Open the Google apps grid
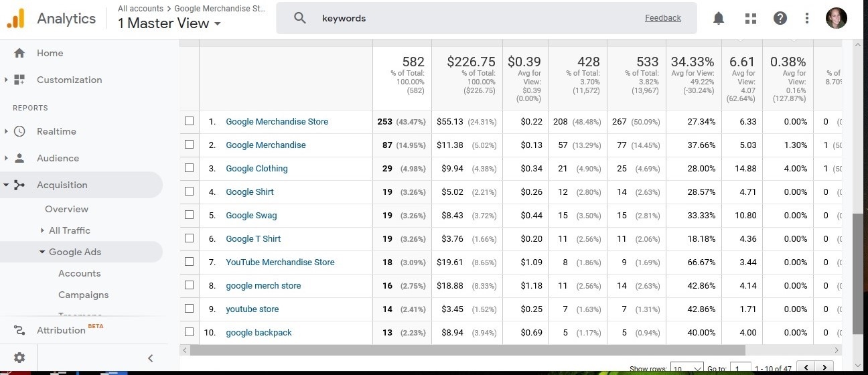 pyautogui.click(x=751, y=19)
